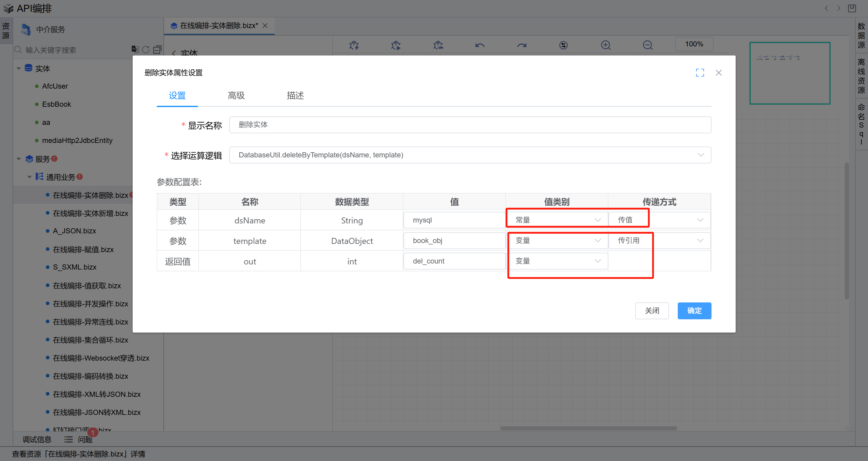The height and width of the screenshot is (461, 868).
Task: Click the undo arrow in toolbar
Action: 479,45
